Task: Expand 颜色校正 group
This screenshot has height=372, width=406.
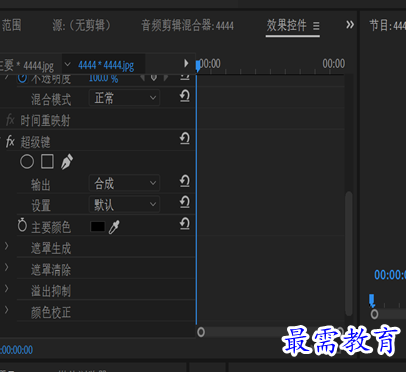Action: coord(6,310)
